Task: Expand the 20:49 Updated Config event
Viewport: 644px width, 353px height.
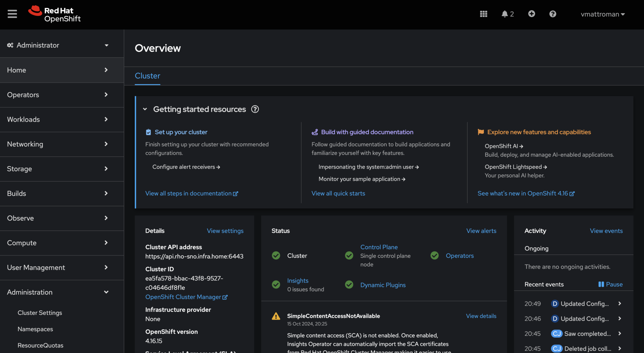Action: point(619,304)
